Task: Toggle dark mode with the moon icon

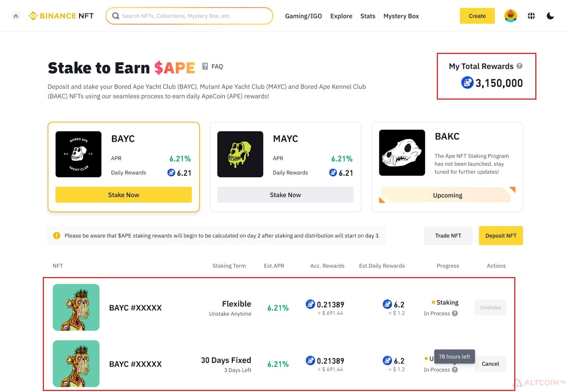Action: (550, 16)
